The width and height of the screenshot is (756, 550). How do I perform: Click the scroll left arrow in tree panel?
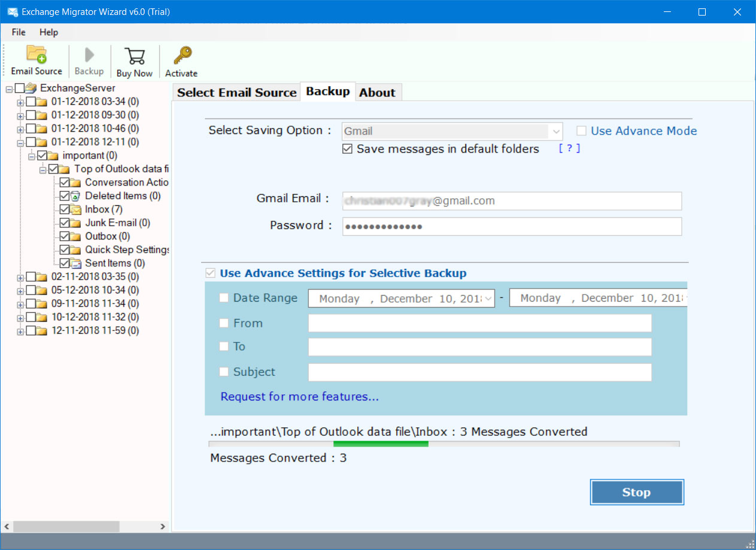(7, 527)
